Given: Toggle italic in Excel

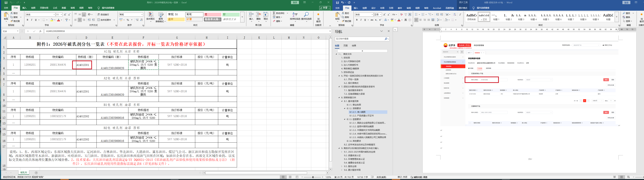Looking at the screenshot, I should pos(31,20).
